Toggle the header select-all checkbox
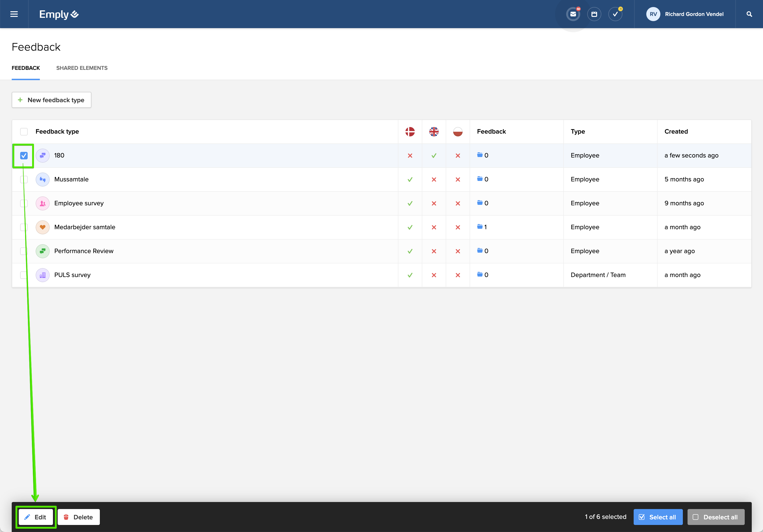Image resolution: width=763 pixels, height=532 pixels. point(24,131)
